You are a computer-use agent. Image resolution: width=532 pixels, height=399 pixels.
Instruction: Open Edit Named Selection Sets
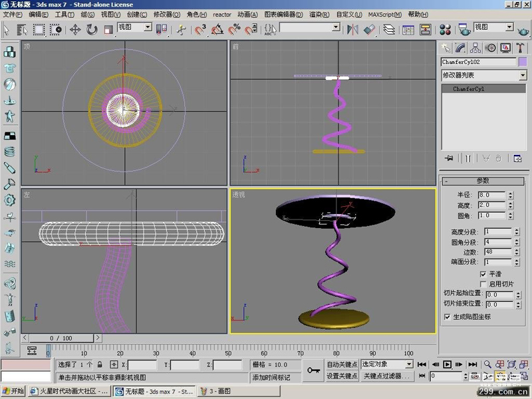point(270,29)
